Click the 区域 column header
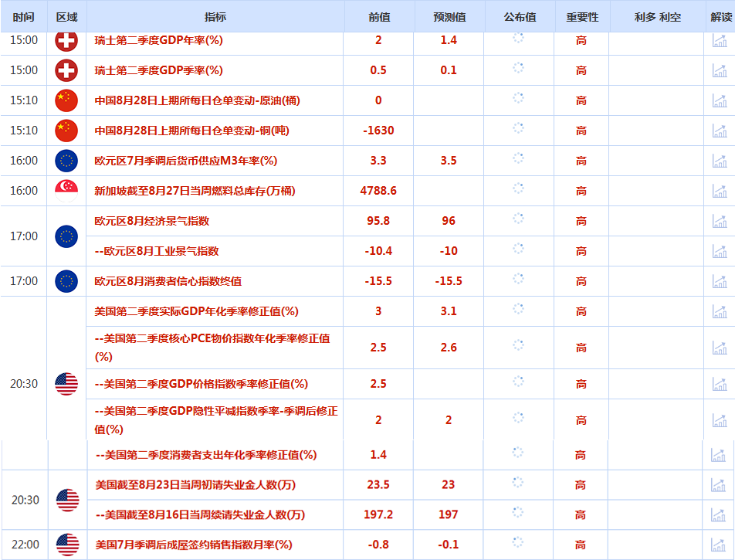Viewport: 735px width, 560px height. pyautogui.click(x=66, y=17)
